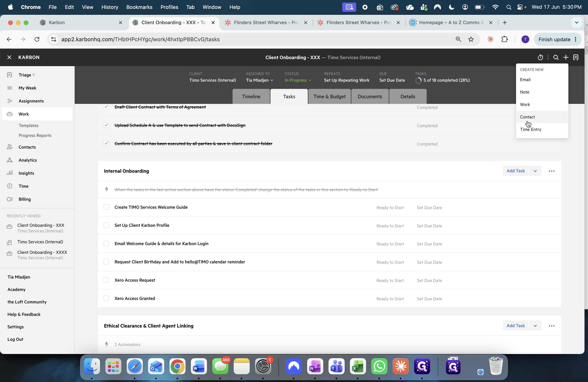This screenshot has height=382, width=588.
Task: Click Set Up Repeating Work link
Action: [x=347, y=80]
